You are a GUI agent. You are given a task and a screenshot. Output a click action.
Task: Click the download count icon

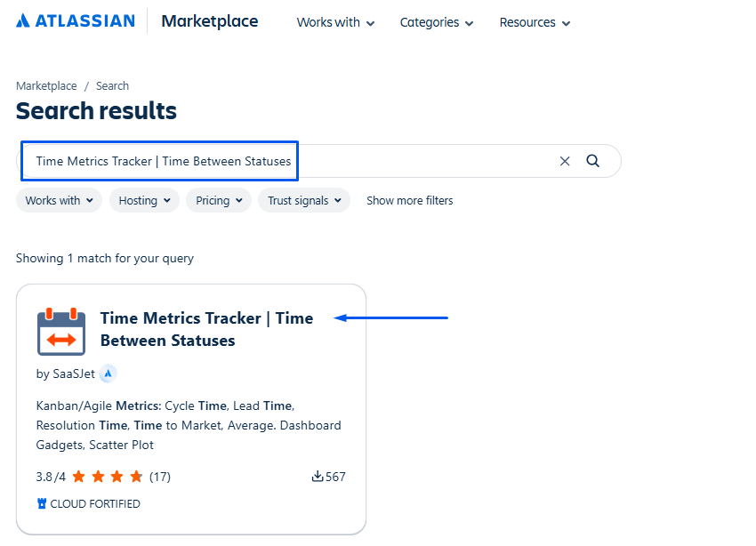click(x=318, y=477)
